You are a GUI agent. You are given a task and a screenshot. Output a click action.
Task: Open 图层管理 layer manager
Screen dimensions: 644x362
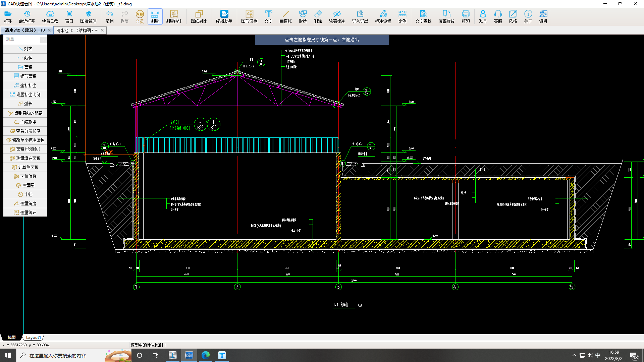88,17
